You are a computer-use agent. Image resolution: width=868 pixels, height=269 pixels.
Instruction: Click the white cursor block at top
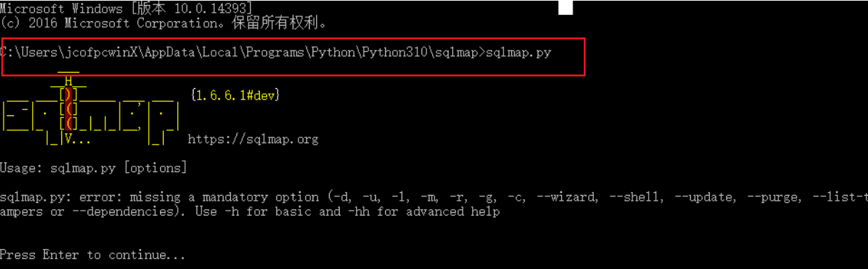point(565,7)
